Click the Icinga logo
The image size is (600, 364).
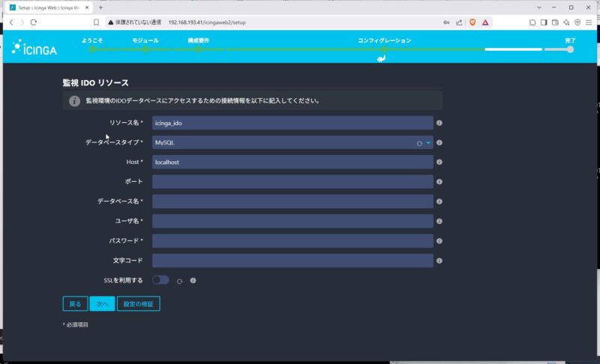tap(34, 47)
